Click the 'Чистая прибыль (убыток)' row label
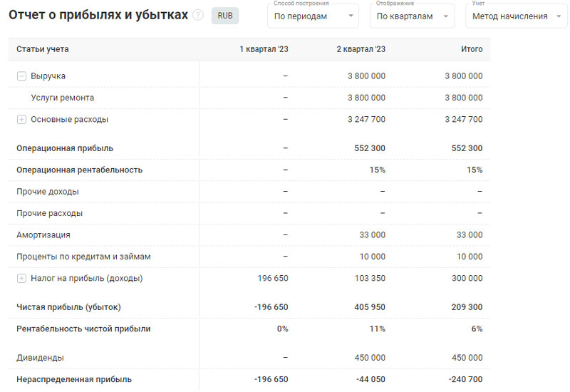 tap(68, 307)
